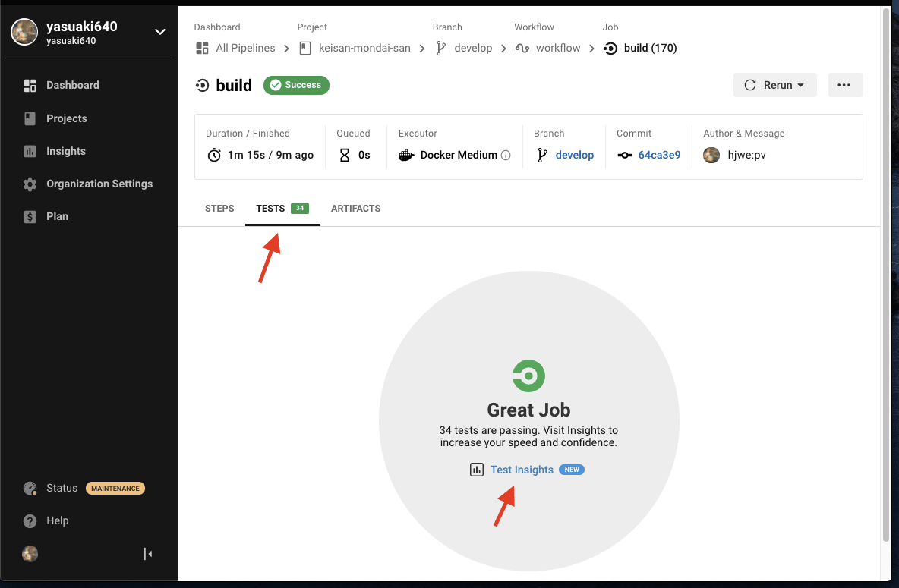Click the Success status badge
The image size is (899, 588).
click(296, 86)
